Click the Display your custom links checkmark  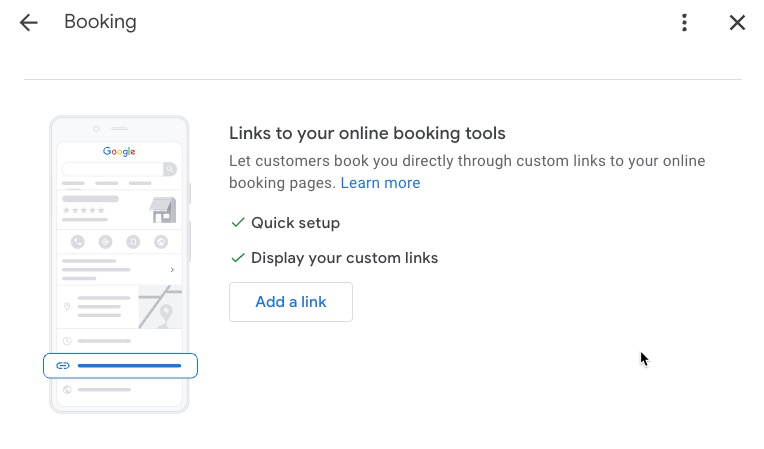tap(238, 258)
